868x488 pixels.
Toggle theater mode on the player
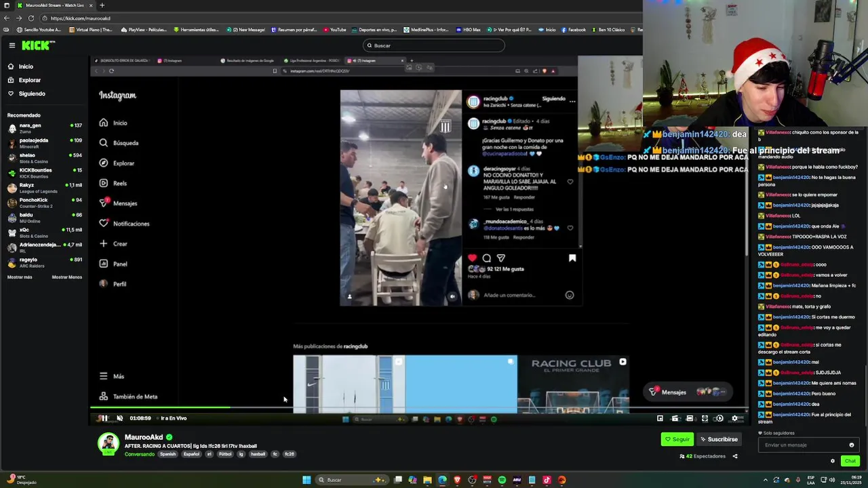[x=690, y=418]
